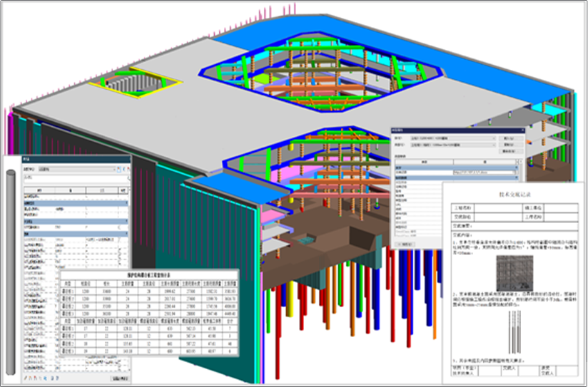Viewport: 588px width, 387px height.
Task: Click the Load button in Type Properties
Action: pyautogui.click(x=510, y=138)
